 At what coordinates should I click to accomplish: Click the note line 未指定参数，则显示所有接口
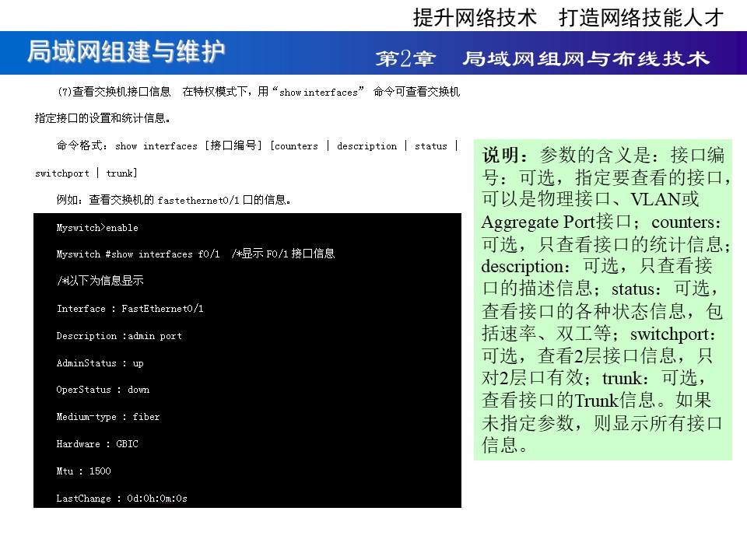click(602, 423)
